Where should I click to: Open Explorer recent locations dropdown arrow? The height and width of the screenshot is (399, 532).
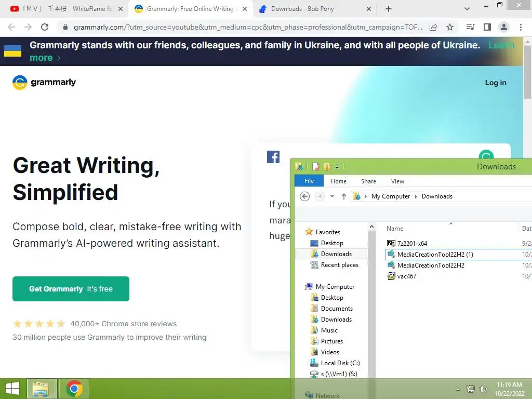coord(332,196)
